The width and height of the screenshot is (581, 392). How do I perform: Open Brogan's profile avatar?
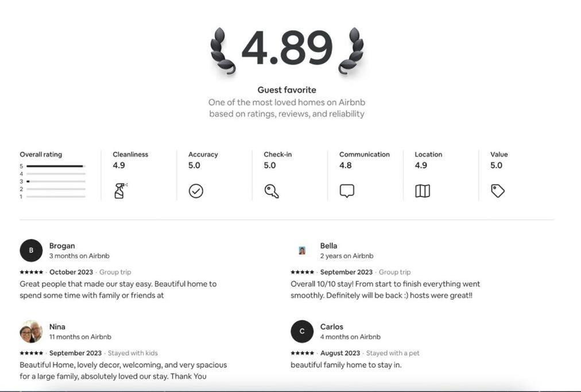31,250
